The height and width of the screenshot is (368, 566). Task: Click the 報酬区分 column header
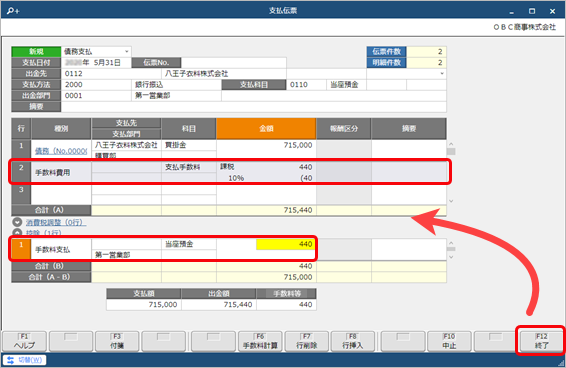[344, 129]
